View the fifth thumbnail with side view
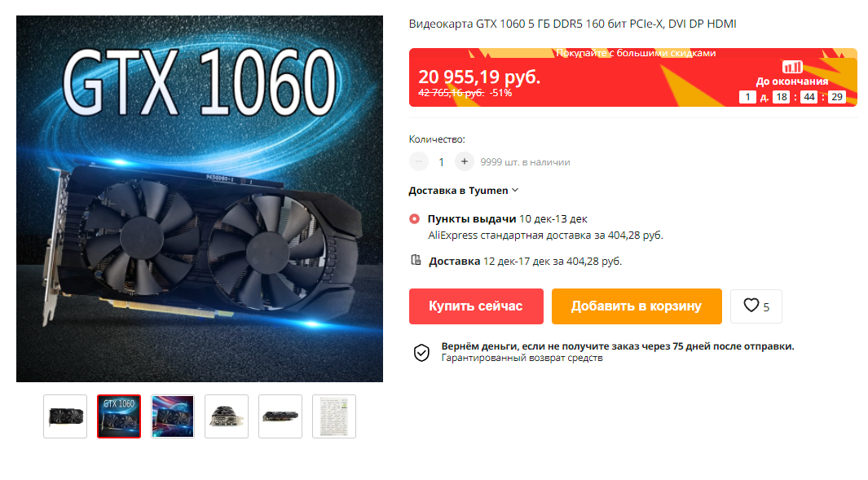 (280, 416)
